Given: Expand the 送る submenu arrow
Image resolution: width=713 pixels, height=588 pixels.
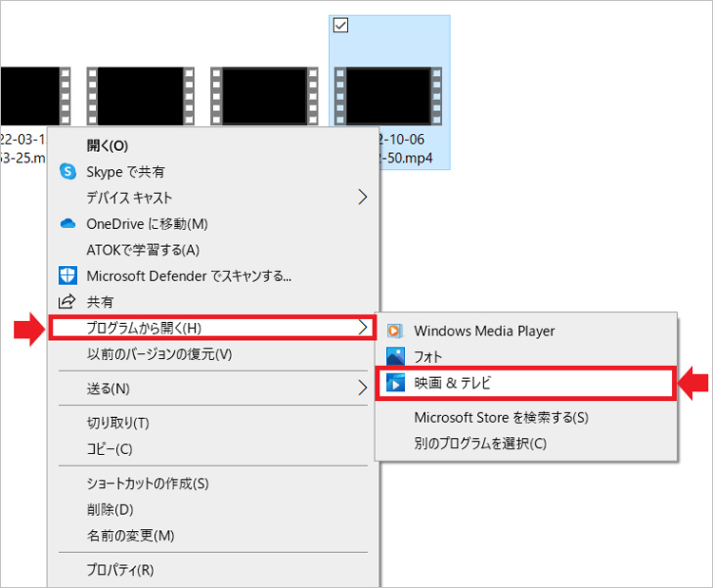Looking at the screenshot, I should click(x=362, y=389).
